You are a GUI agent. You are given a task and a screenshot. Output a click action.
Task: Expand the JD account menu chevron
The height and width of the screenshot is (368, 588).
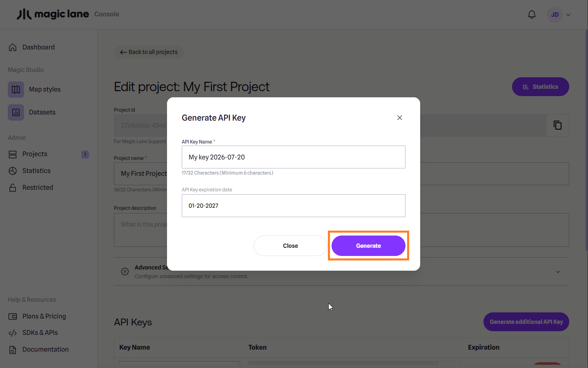pos(568,15)
